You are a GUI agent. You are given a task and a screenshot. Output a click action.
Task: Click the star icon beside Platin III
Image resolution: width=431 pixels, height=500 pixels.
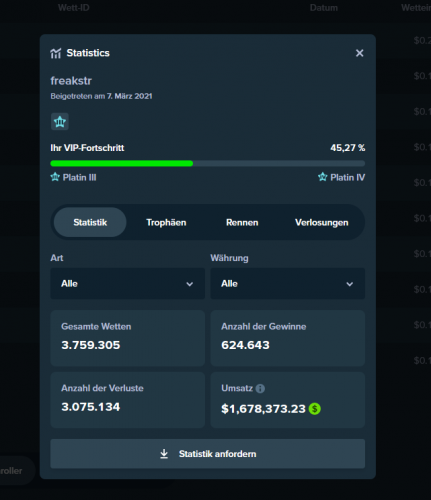click(55, 177)
